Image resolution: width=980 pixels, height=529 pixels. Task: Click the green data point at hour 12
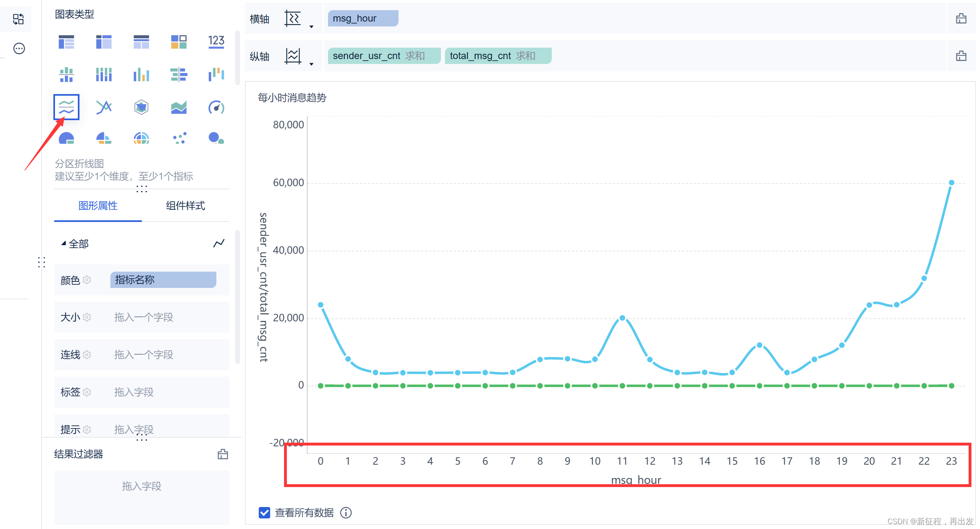pos(650,386)
